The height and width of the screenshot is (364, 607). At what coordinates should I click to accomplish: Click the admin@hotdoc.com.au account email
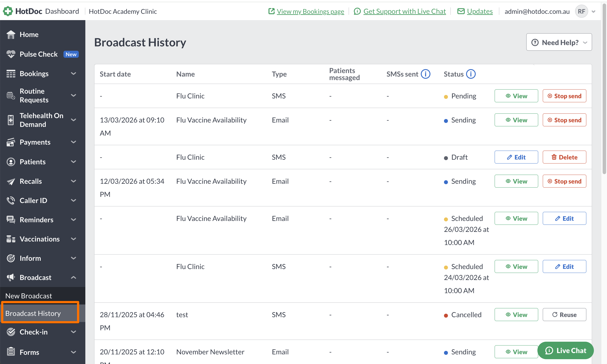pos(537,12)
